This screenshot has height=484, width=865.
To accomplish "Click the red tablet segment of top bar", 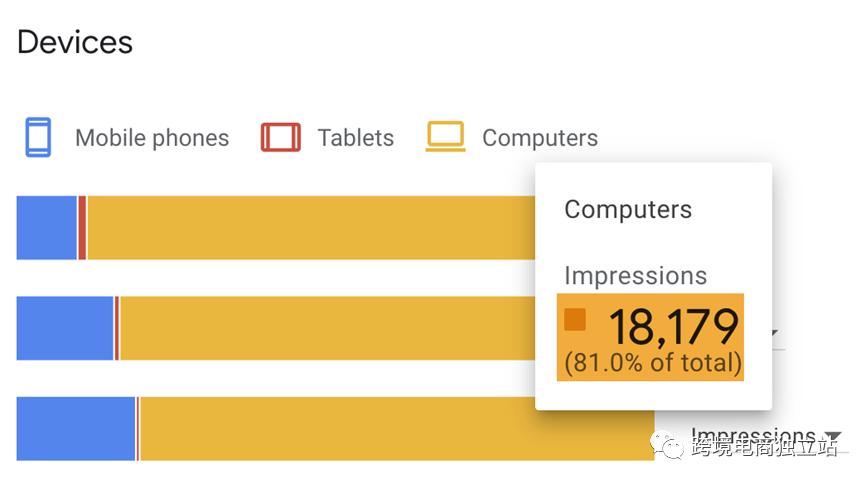I will (82, 228).
